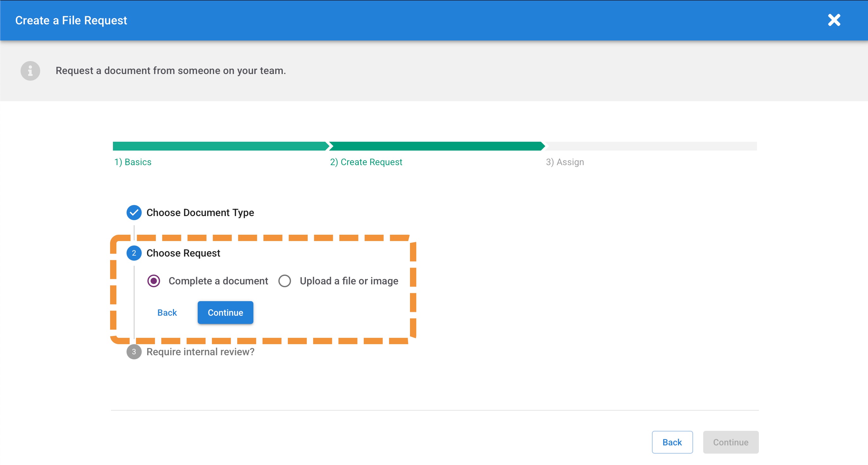Click the step 2 number circle
Viewport: 868px width, 465px height.
134,253
